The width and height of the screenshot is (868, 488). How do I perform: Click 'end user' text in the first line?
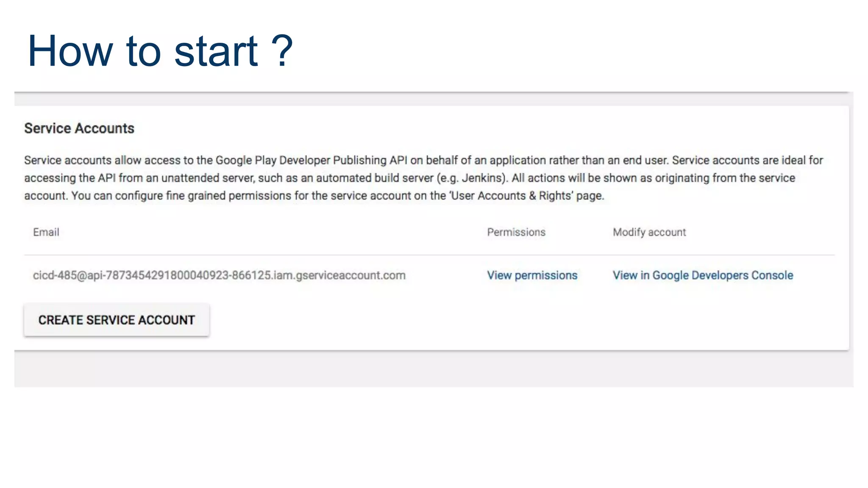pos(645,160)
